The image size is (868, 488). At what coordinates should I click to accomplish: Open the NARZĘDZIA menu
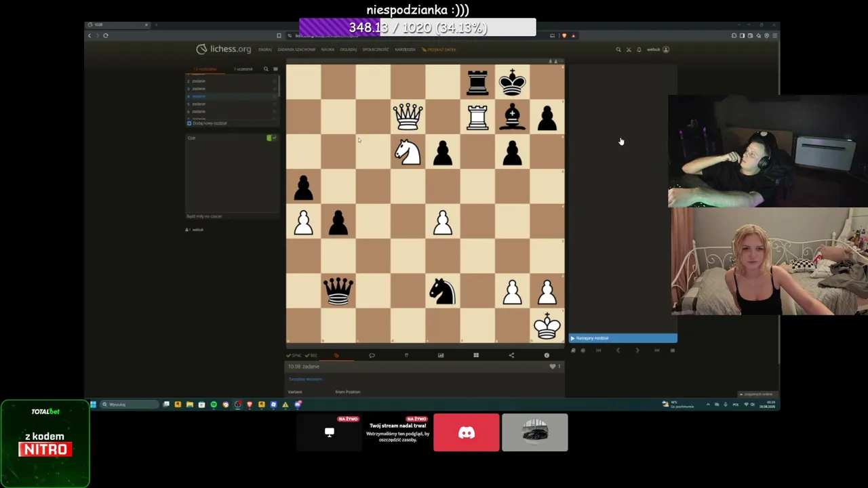[x=405, y=49]
